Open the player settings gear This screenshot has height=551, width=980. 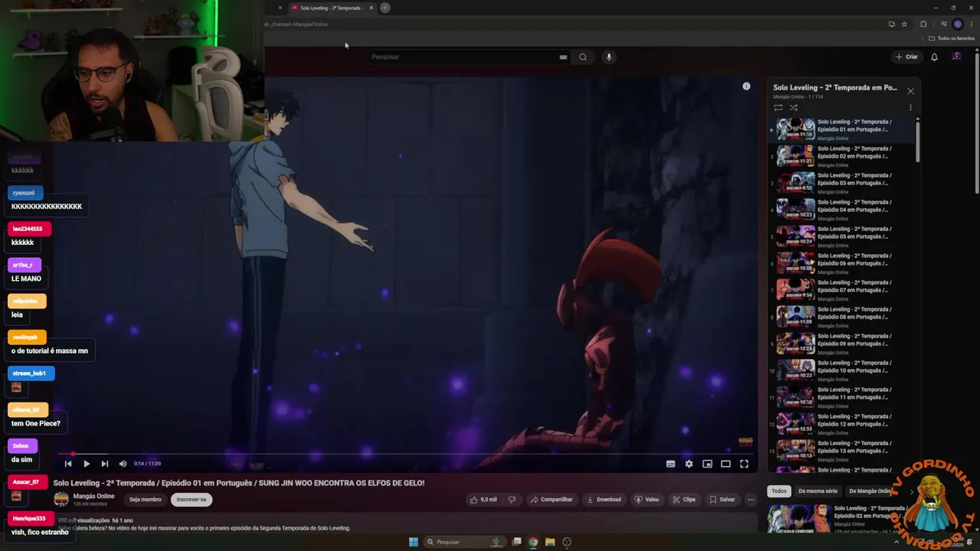point(689,464)
